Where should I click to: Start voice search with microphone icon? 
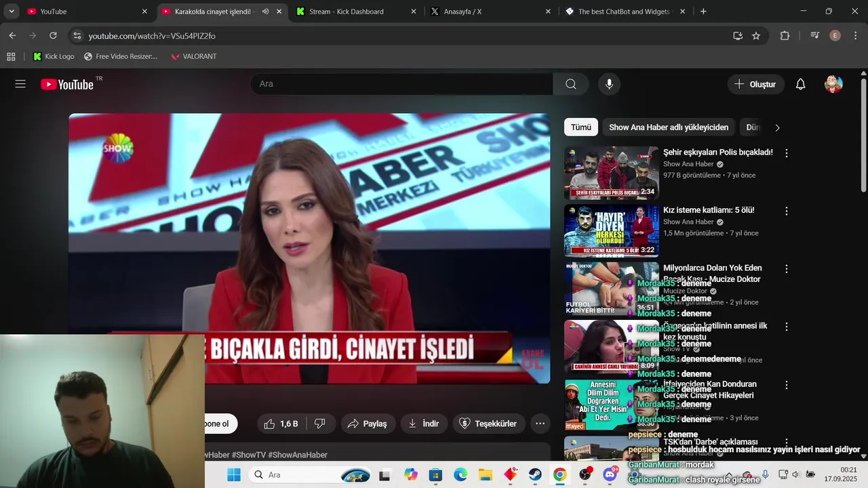[609, 84]
